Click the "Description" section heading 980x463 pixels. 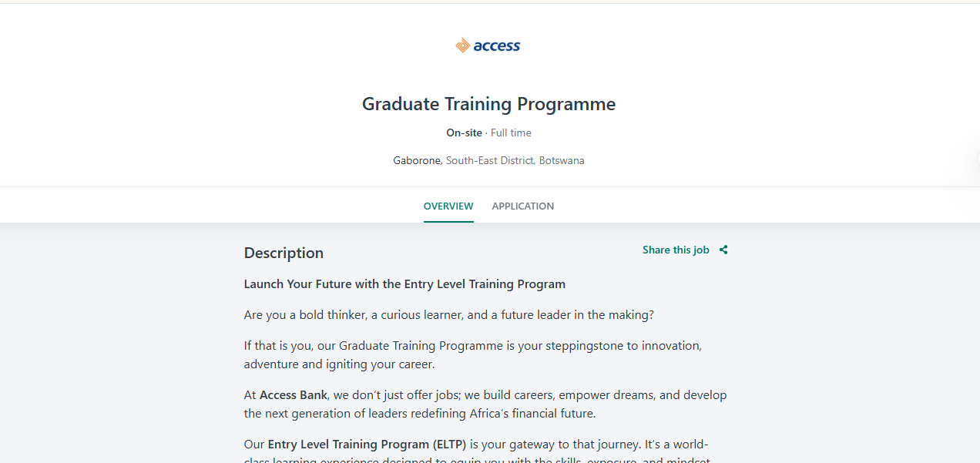(x=284, y=253)
